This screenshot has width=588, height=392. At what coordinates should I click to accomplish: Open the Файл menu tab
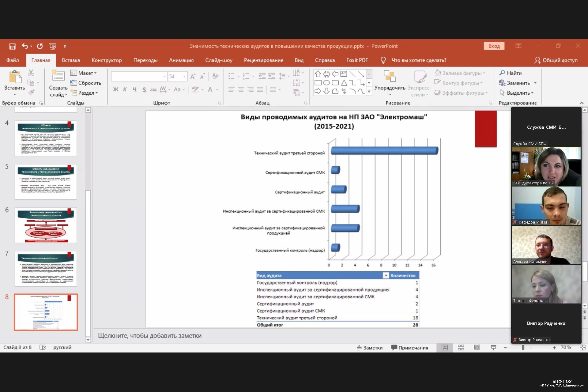pos(13,60)
